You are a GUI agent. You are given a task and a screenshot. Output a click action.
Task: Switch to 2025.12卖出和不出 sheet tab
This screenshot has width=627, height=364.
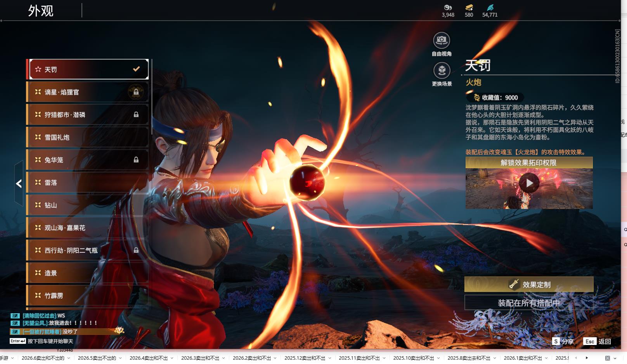click(x=305, y=358)
